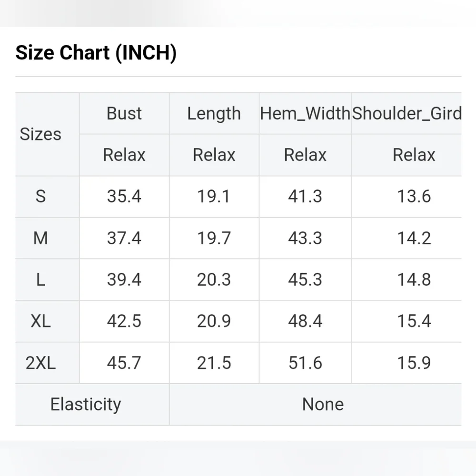This screenshot has width=476, height=476.
Task: Select the 15.4 shoulder value for XL
Action: (414, 321)
